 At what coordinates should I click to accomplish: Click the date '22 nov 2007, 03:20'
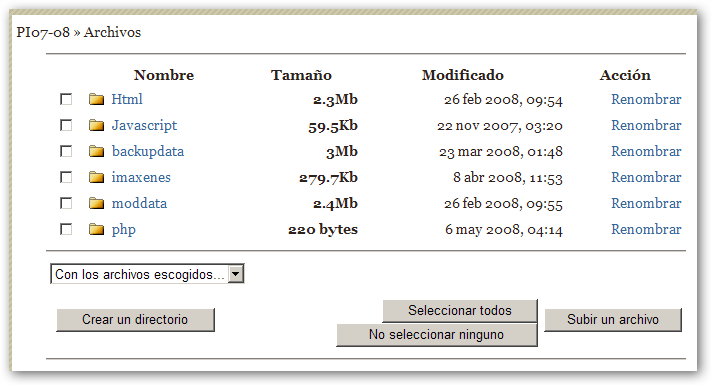500,126
